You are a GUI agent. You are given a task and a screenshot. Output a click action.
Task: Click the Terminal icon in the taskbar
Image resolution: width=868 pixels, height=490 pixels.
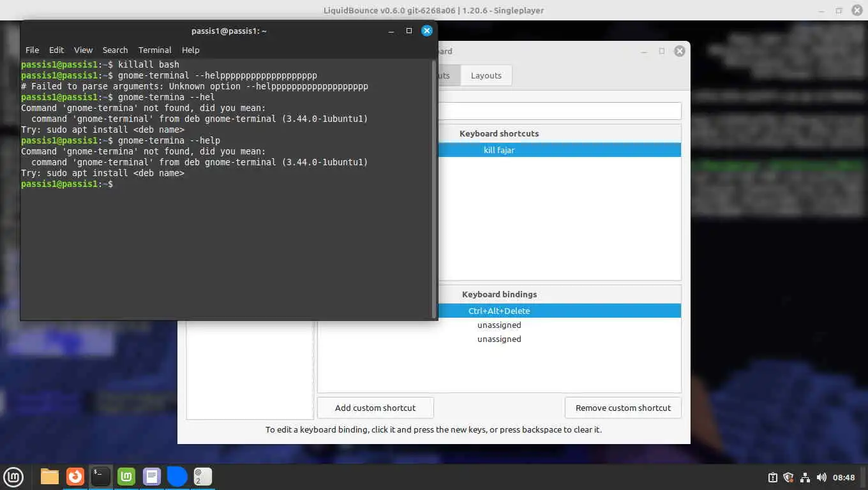(101, 477)
